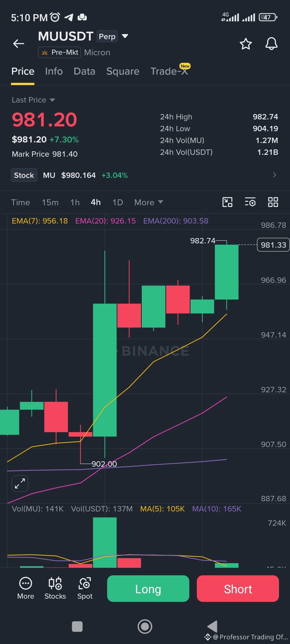Tap the Telegram status bar icon
Screen dimensions: 290x644
click(69, 17)
